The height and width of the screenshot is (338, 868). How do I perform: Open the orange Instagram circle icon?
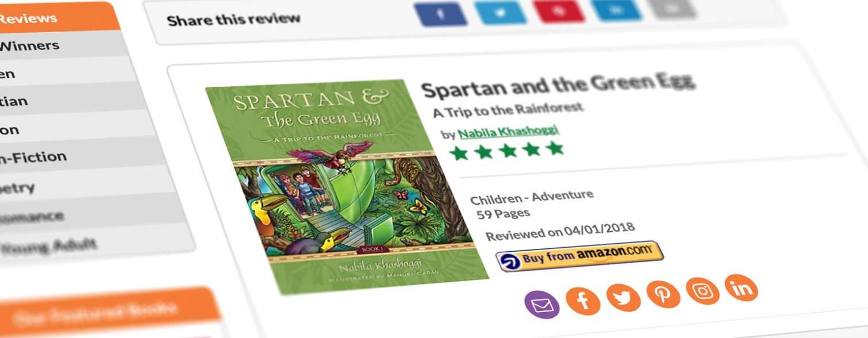click(702, 290)
